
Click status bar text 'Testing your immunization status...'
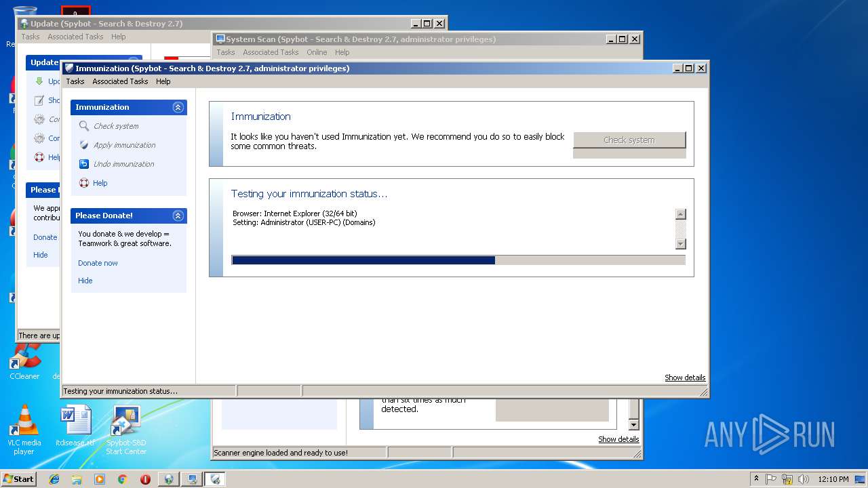120,391
